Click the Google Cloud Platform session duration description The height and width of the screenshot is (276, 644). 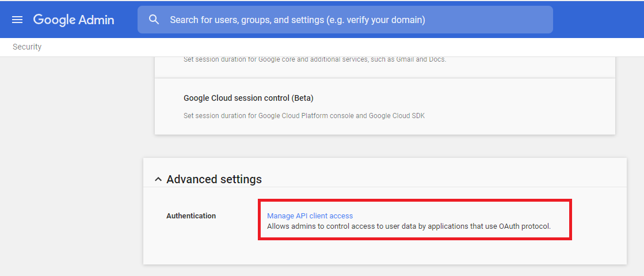click(304, 116)
